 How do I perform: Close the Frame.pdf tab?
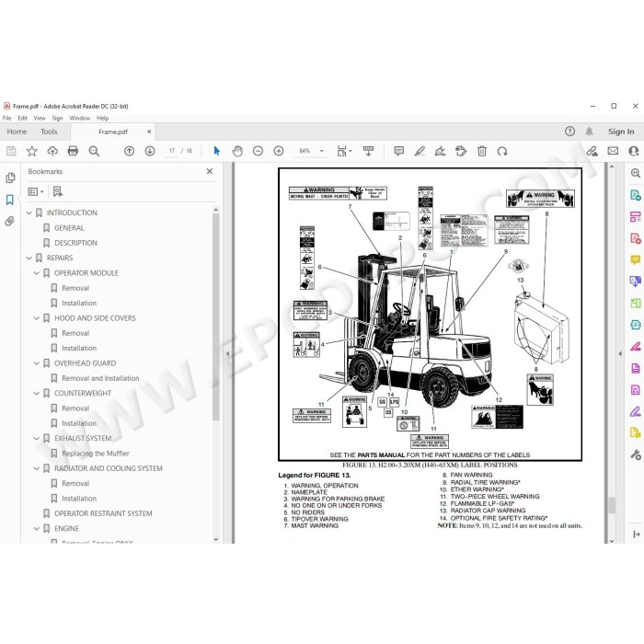149,132
